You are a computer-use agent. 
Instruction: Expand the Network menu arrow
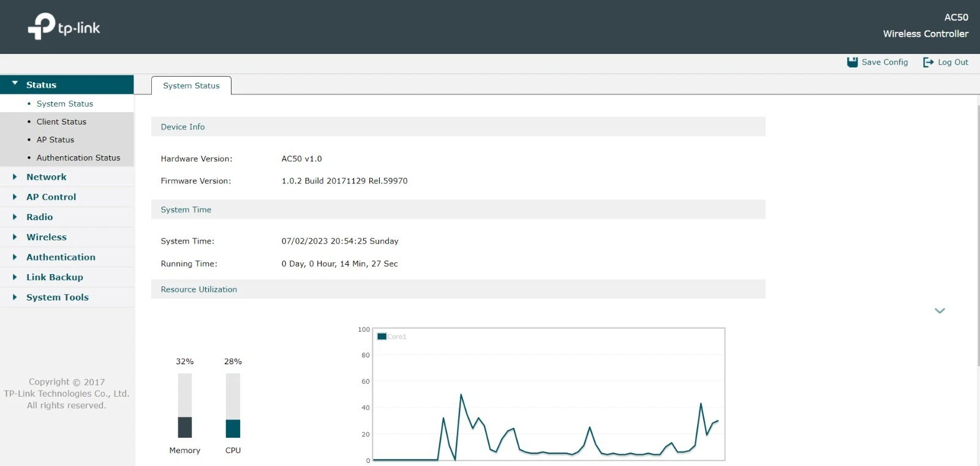pos(15,177)
